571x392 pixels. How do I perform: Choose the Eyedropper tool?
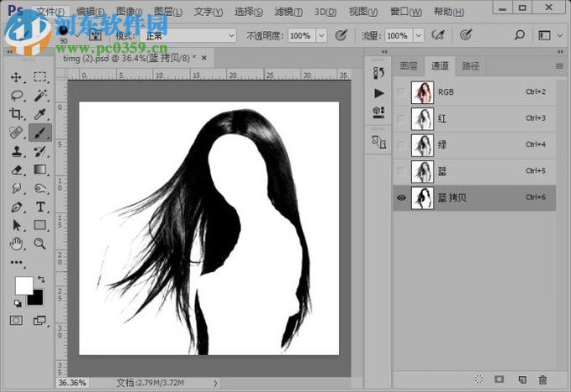coord(39,114)
